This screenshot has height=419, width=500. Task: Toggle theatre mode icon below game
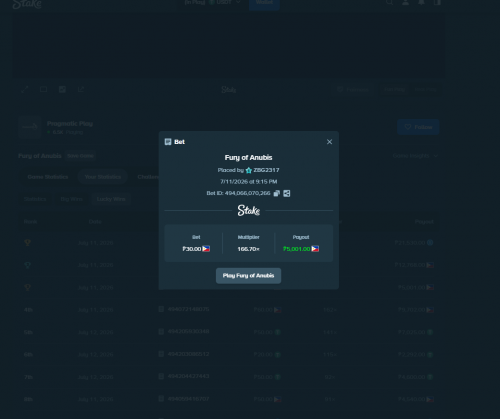pyautogui.click(x=43, y=89)
